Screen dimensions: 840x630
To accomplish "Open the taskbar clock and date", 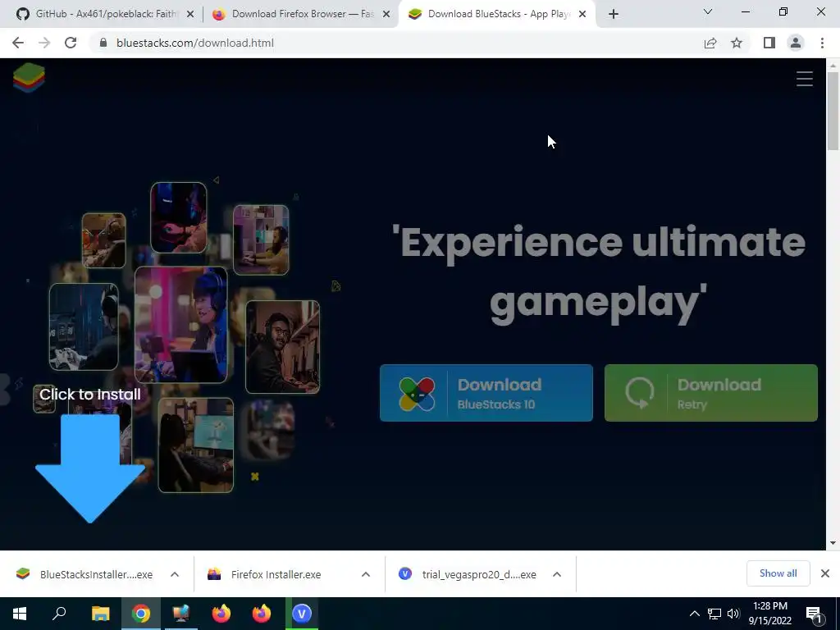I will pyautogui.click(x=769, y=614).
